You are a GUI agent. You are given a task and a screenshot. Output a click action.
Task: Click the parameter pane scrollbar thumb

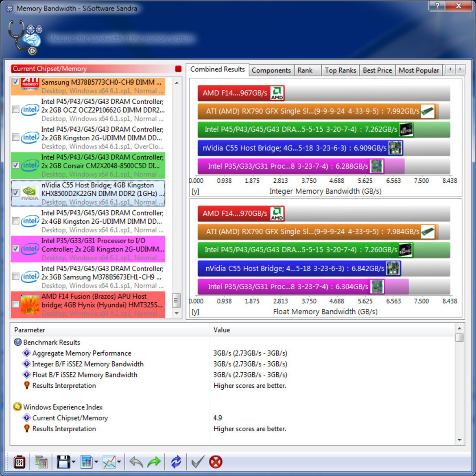459,338
